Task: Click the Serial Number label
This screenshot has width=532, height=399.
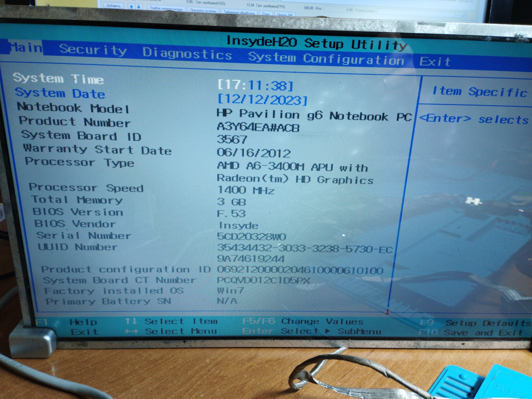Action: [x=84, y=235]
